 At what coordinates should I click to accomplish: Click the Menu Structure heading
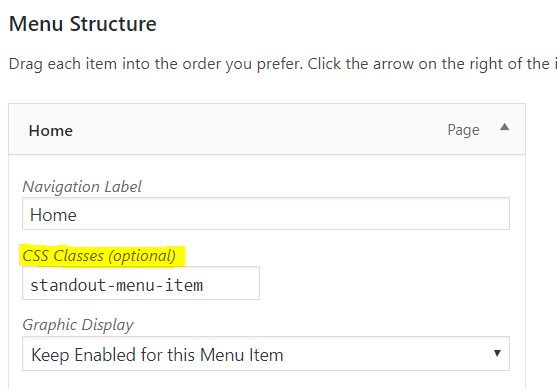click(83, 24)
